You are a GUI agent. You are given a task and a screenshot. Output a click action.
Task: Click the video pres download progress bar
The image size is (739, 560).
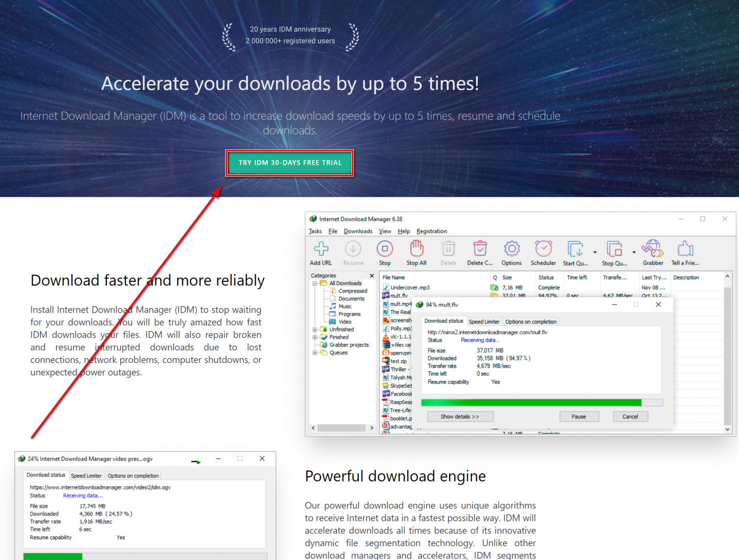pyautogui.click(x=145, y=556)
